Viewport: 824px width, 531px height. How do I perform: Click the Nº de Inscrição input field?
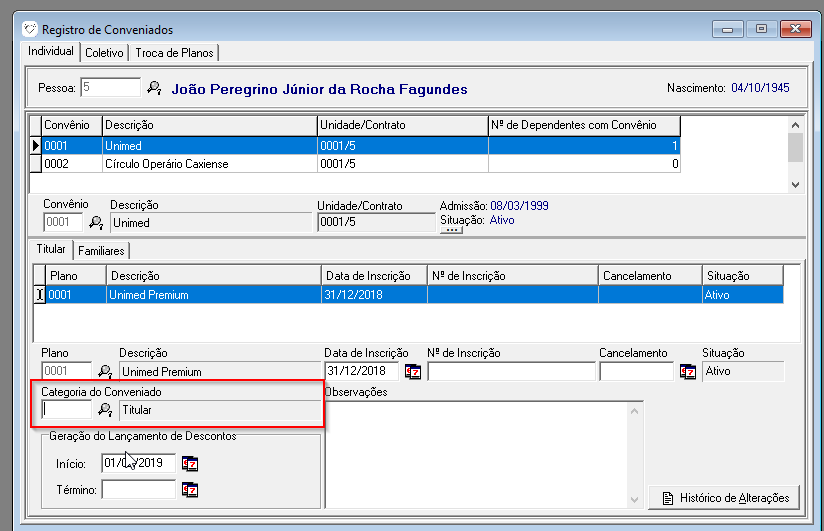coord(508,371)
